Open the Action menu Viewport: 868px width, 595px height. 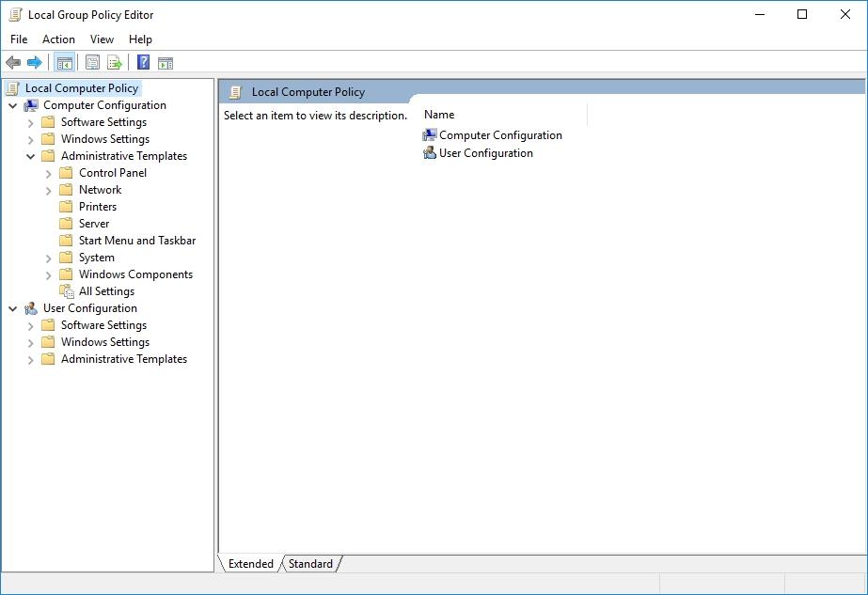pos(58,39)
